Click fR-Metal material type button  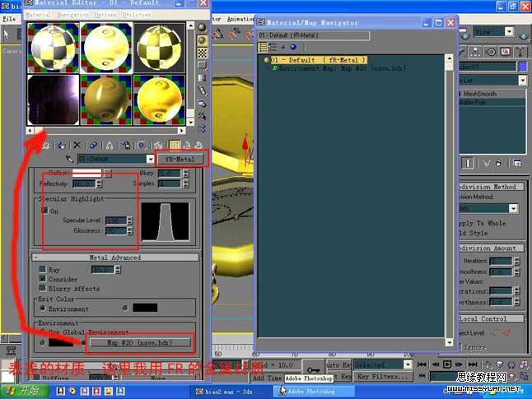(x=180, y=159)
